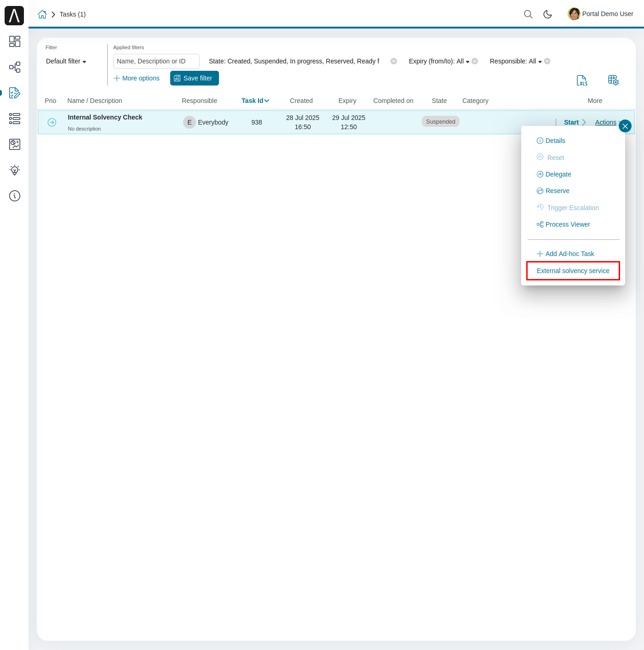Start the Internal Solvency Check task
The image size is (644, 650).
point(571,122)
